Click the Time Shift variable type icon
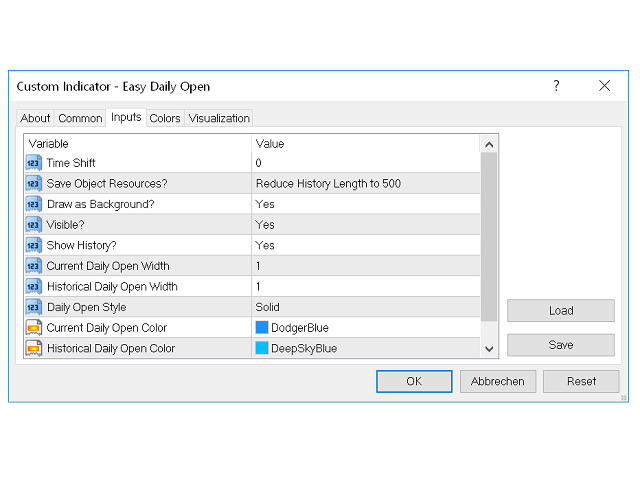 point(33,163)
